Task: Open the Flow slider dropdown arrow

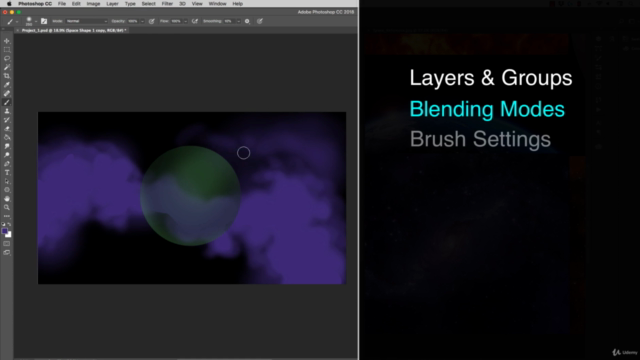Action: pos(185,21)
